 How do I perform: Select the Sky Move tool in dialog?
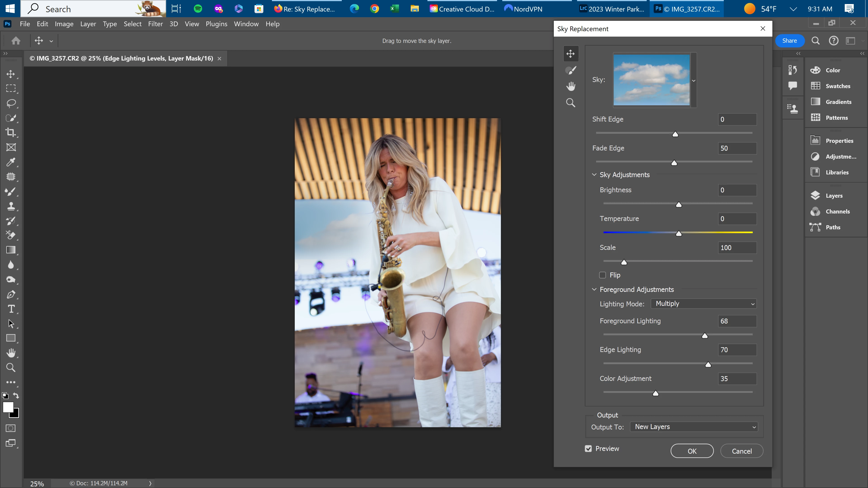click(571, 54)
